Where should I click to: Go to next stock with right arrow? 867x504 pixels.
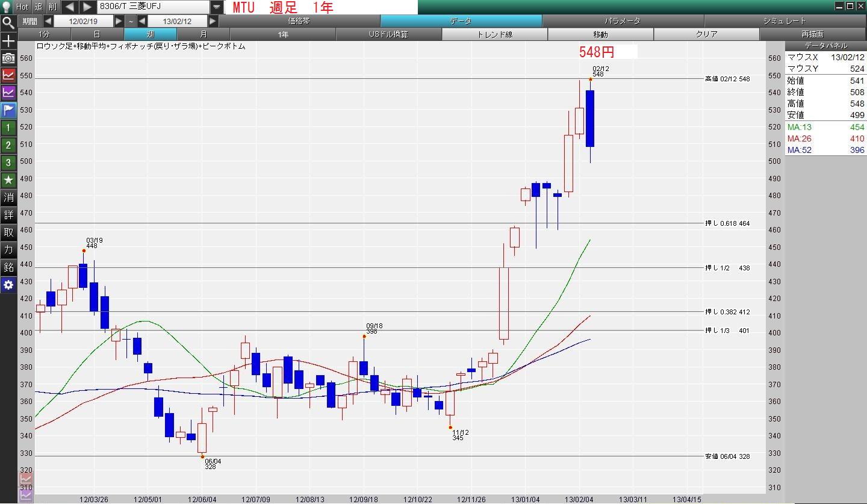[88, 7]
